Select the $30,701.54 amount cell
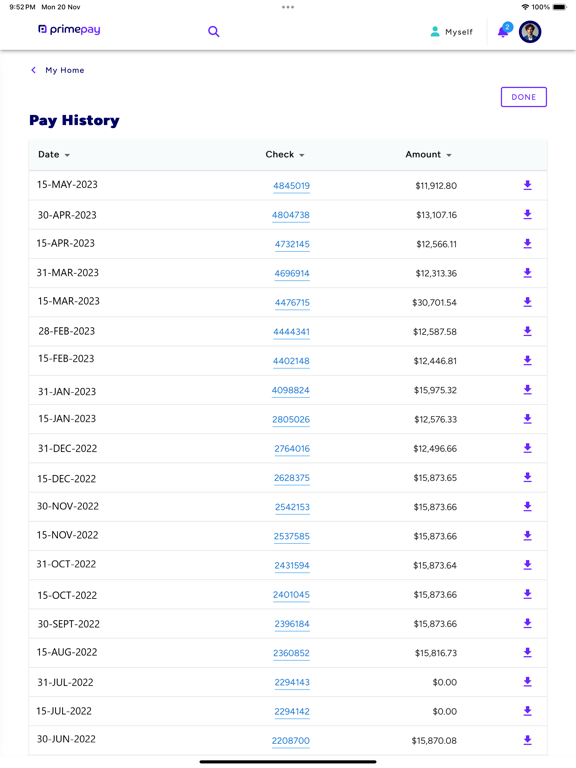The height and width of the screenshot is (768, 576). (x=434, y=303)
